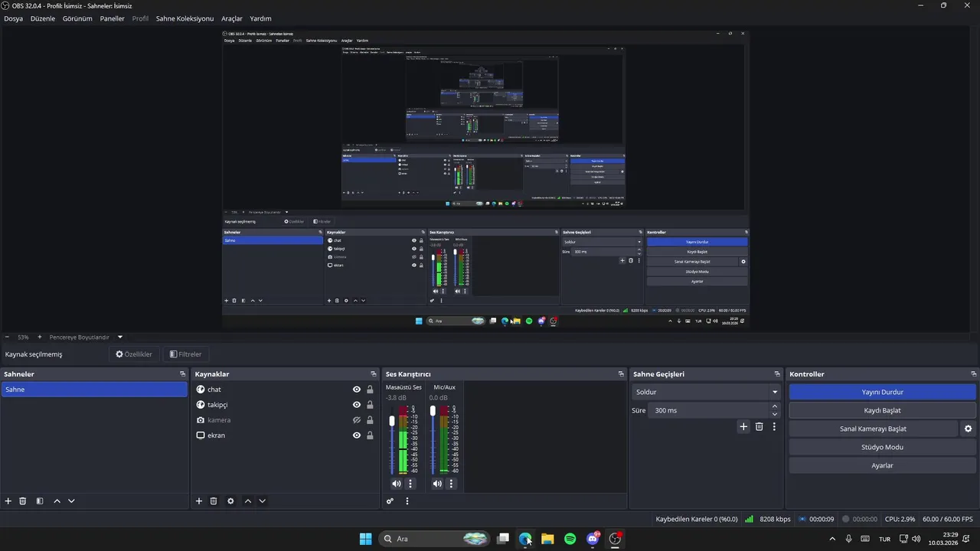Viewport: 980px width, 551px height.
Task: Open the Mic/Aux channel three-dot menu
Action: (x=451, y=484)
